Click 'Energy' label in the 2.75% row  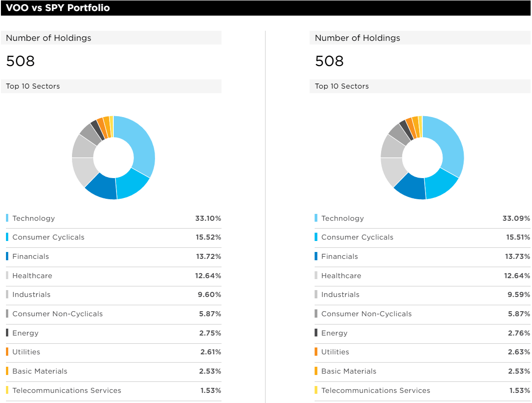click(x=25, y=333)
